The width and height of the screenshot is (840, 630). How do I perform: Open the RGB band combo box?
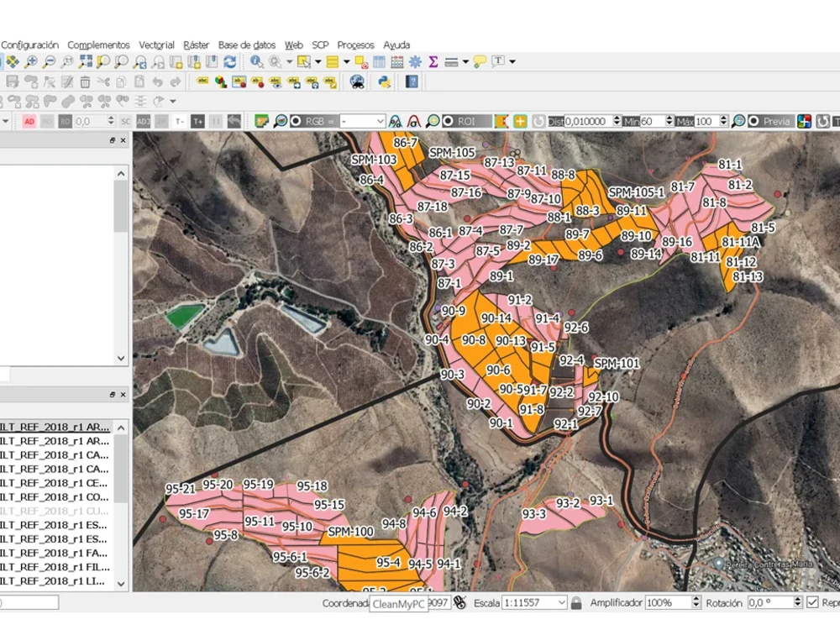363,122
